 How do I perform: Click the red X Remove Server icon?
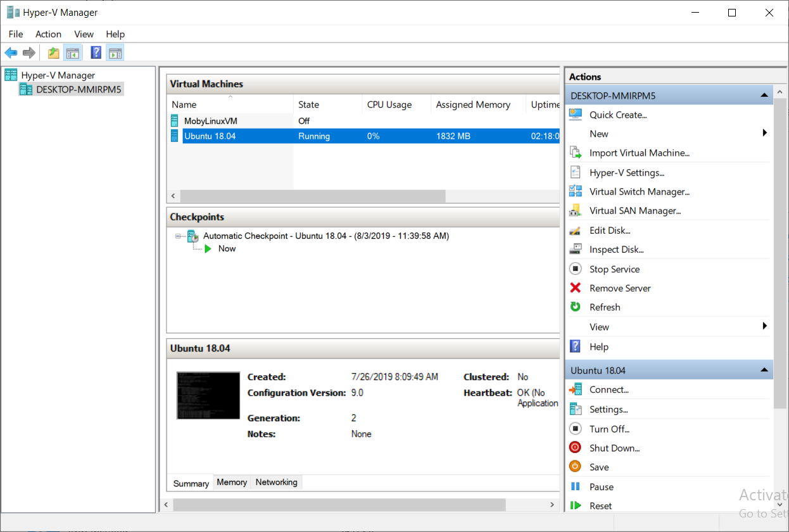[576, 288]
